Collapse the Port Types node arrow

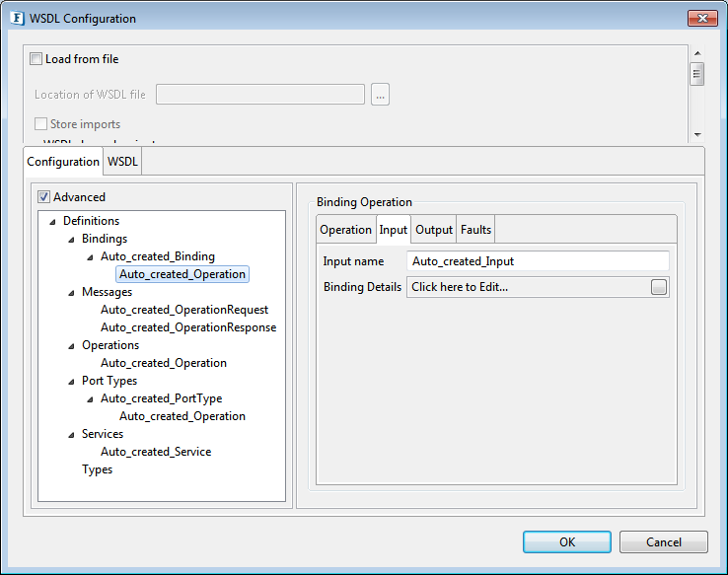pos(71,382)
